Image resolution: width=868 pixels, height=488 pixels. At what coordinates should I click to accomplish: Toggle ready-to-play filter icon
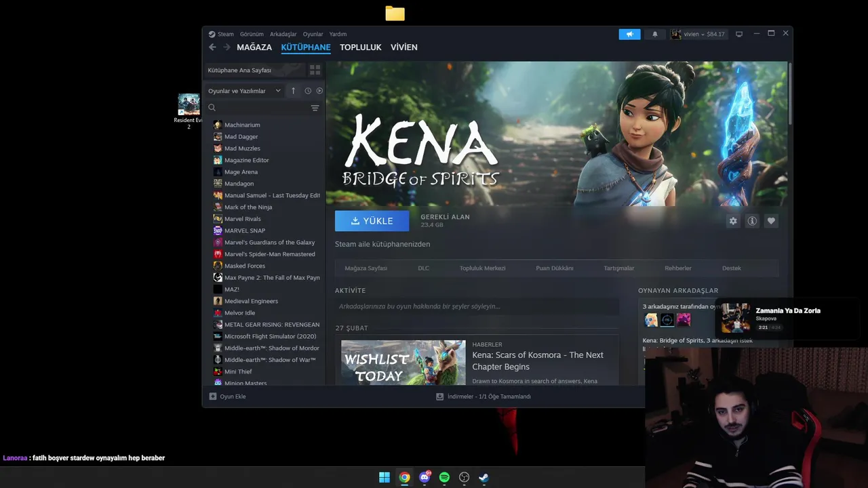pos(319,91)
